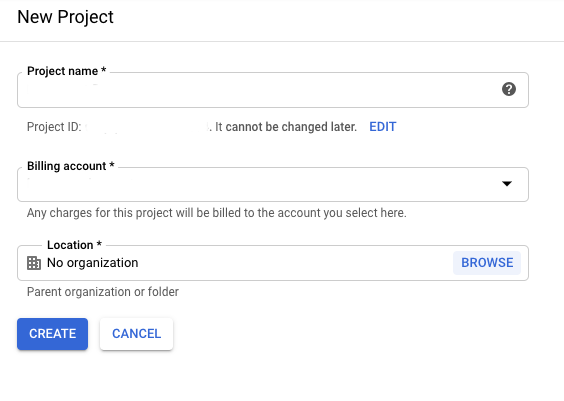Screen dimensions: 564x401
Task: Open the Billing account select field
Action: click(x=273, y=184)
